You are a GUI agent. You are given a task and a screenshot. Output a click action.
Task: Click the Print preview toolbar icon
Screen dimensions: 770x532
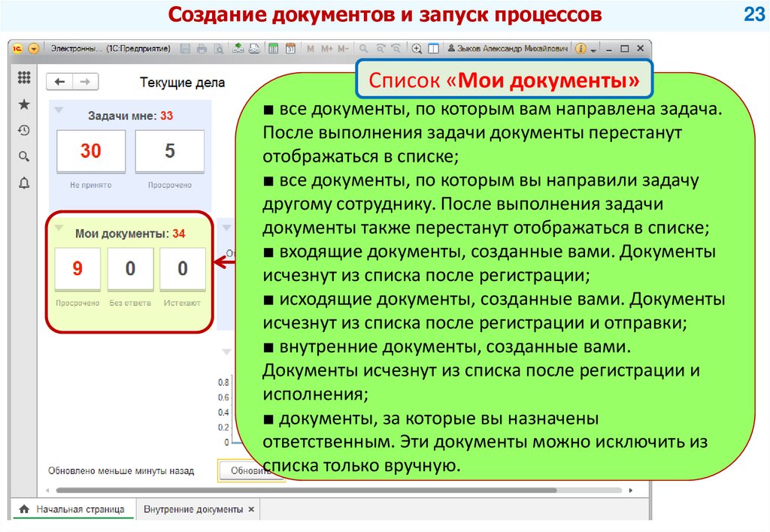218,49
